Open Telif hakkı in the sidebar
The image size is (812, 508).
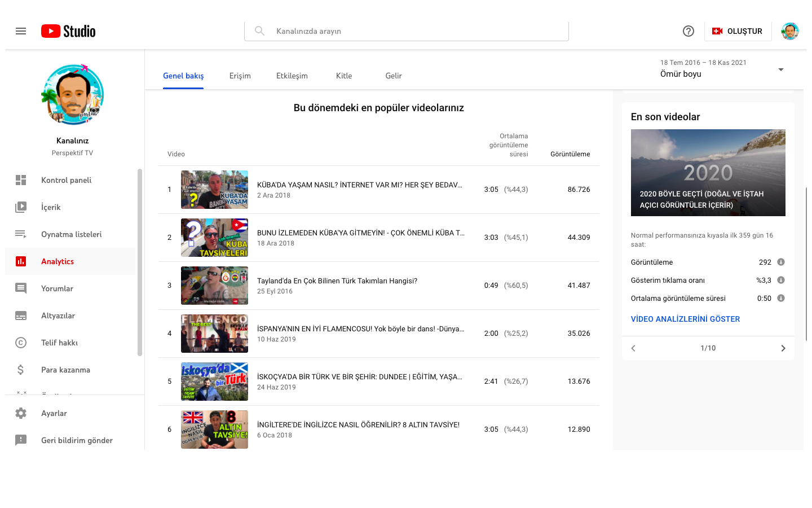(70, 343)
